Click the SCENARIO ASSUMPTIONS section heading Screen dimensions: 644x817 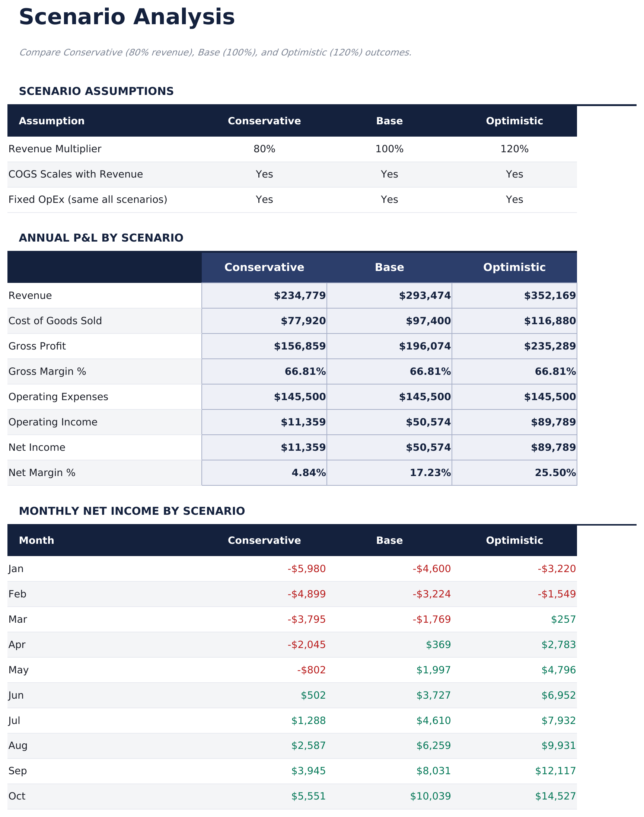96,91
